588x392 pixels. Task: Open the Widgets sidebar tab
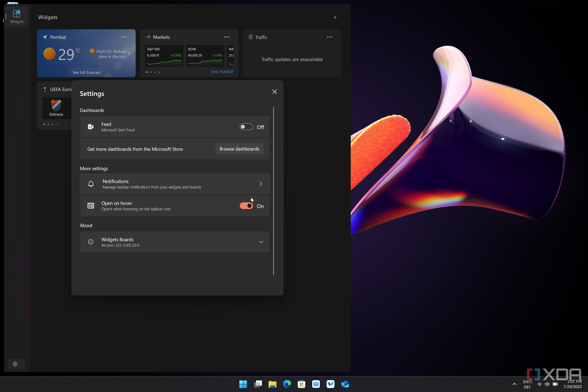(17, 17)
